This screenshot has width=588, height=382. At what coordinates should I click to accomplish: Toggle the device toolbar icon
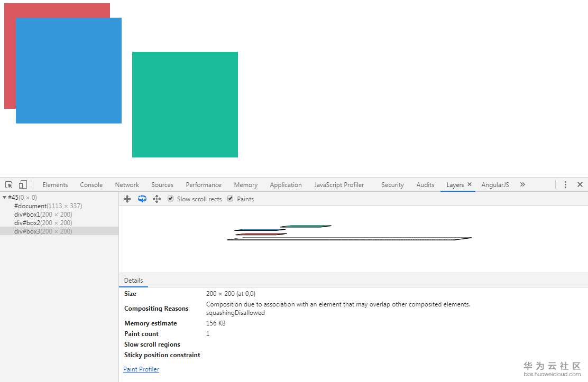(x=23, y=184)
